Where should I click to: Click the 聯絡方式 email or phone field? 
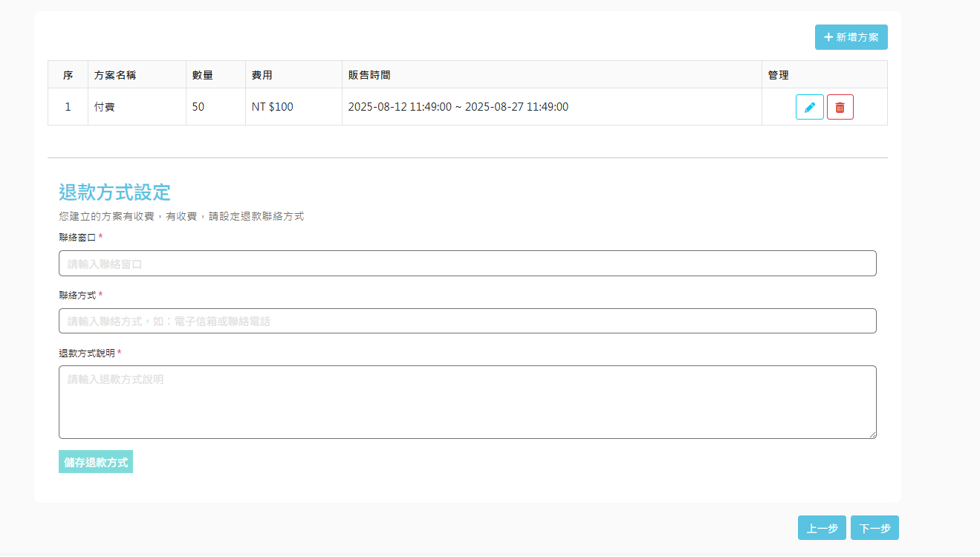tap(467, 321)
